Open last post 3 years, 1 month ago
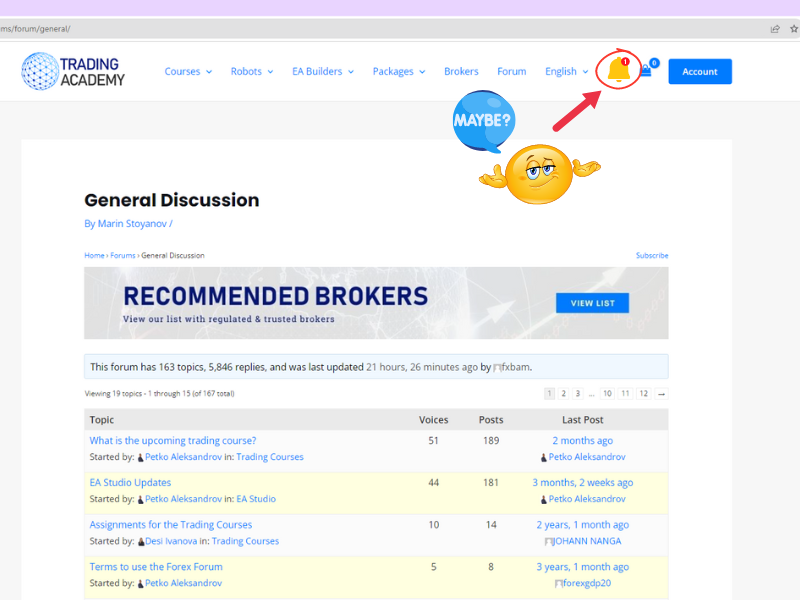This screenshot has height=600, width=800. [x=583, y=567]
